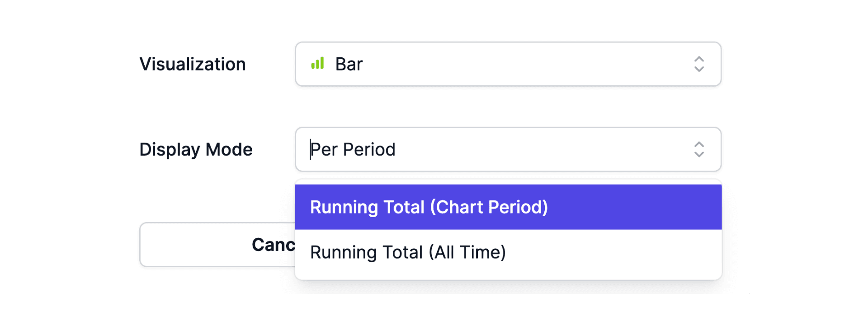Click the up-down chevron on Display Mode selector
The image size is (868, 316).
pos(698,149)
